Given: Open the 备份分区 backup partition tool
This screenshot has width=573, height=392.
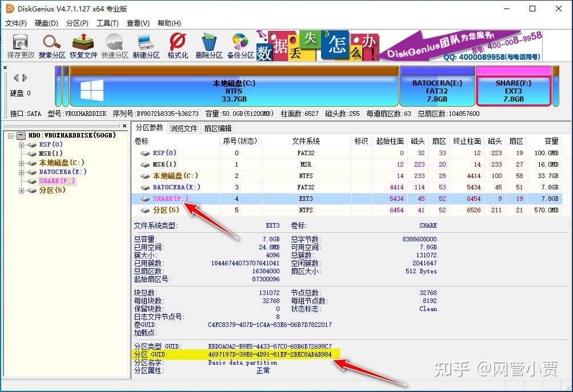Looking at the screenshot, I should (239, 46).
